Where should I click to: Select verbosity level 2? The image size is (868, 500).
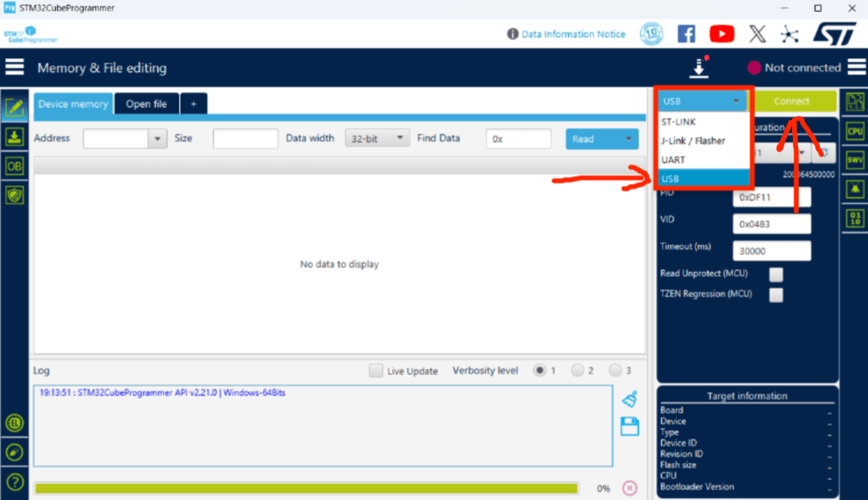tap(578, 370)
